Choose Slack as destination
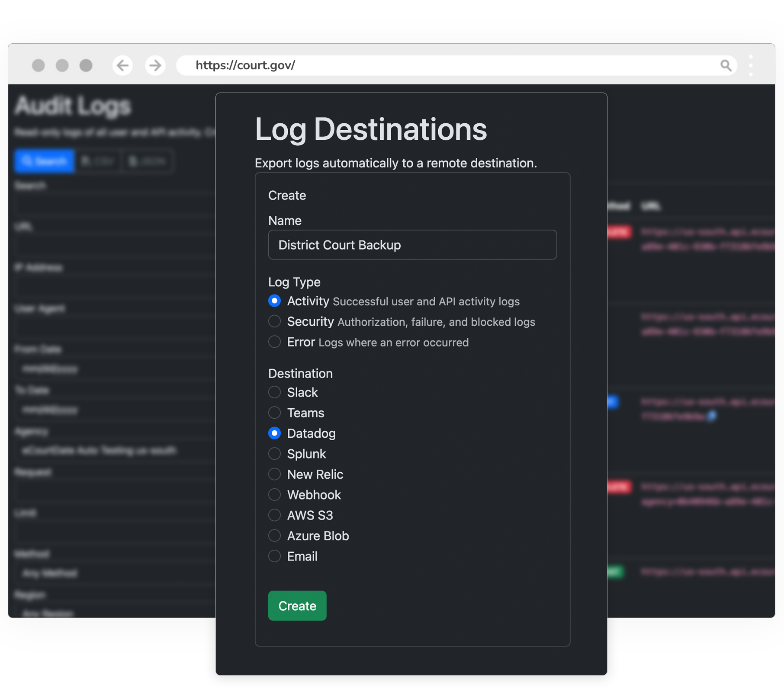 (274, 392)
